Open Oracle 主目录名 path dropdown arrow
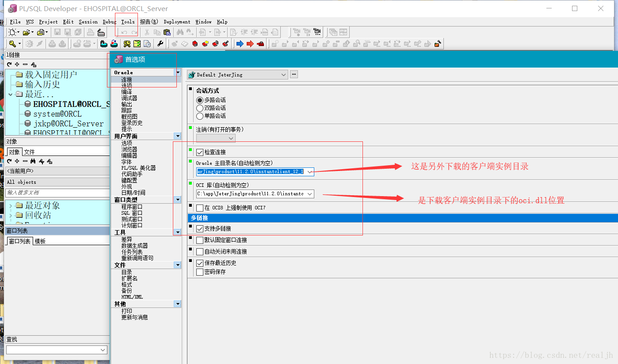 (309, 172)
